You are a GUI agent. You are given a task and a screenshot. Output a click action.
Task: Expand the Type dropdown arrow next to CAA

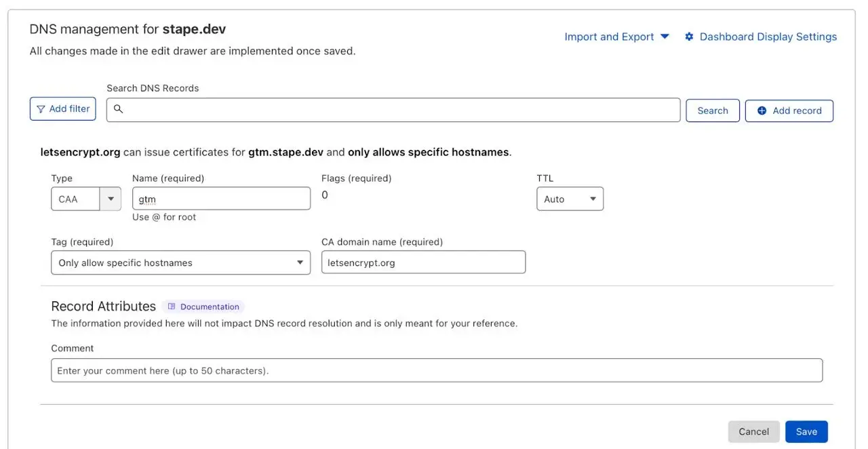pyautogui.click(x=111, y=199)
